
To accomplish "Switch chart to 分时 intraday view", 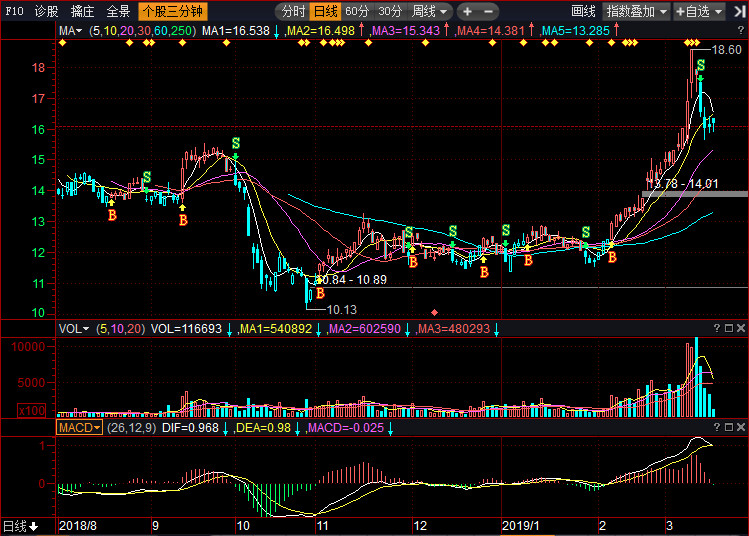I will pos(292,11).
